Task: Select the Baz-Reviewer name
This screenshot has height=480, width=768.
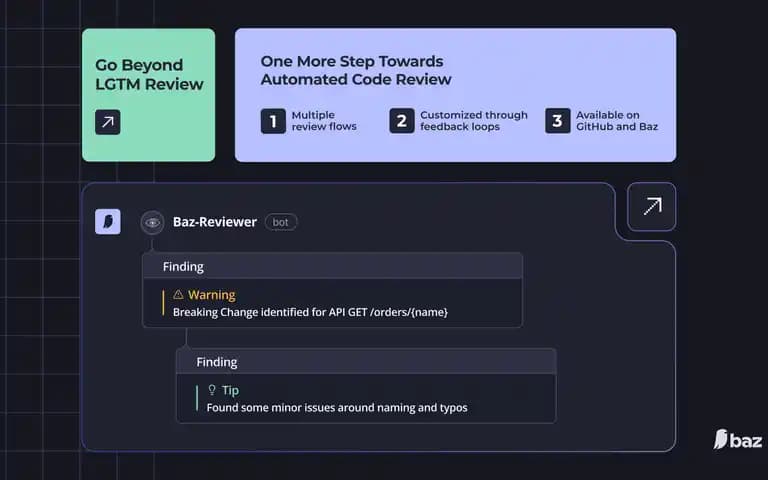Action: [215, 222]
